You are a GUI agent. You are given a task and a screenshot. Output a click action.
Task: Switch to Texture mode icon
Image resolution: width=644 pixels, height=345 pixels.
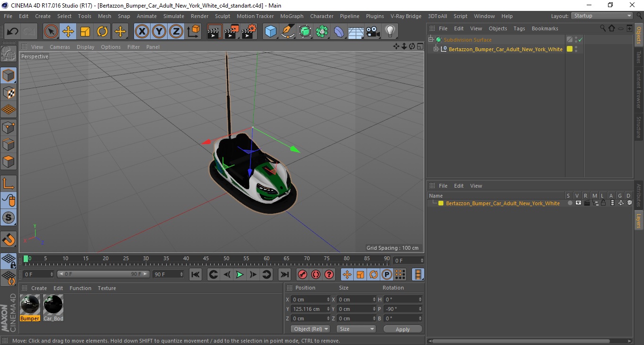9,92
